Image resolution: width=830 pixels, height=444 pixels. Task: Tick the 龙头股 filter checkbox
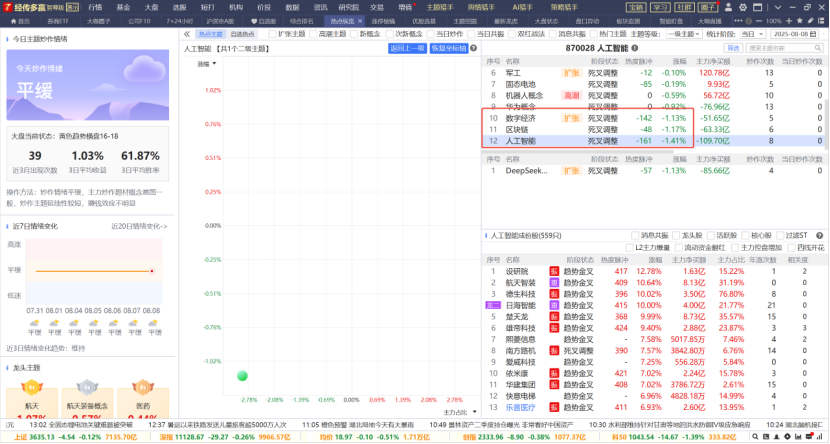pyautogui.click(x=677, y=235)
